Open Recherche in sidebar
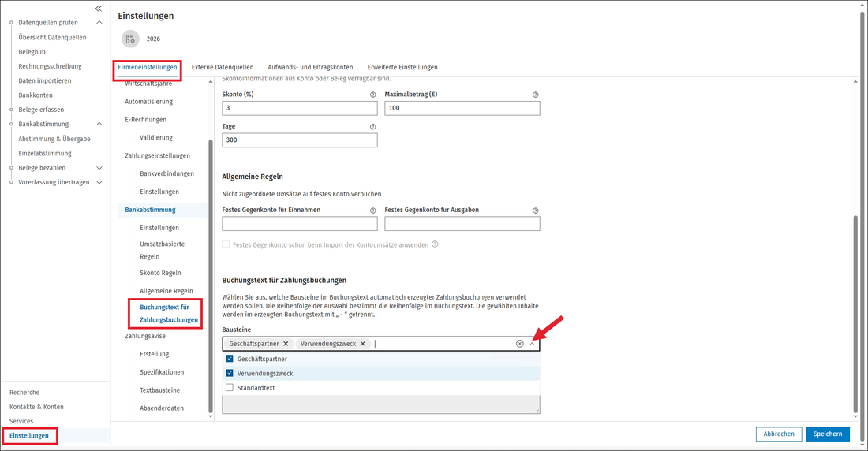Screen dimensions: 868x451 click(x=24, y=393)
